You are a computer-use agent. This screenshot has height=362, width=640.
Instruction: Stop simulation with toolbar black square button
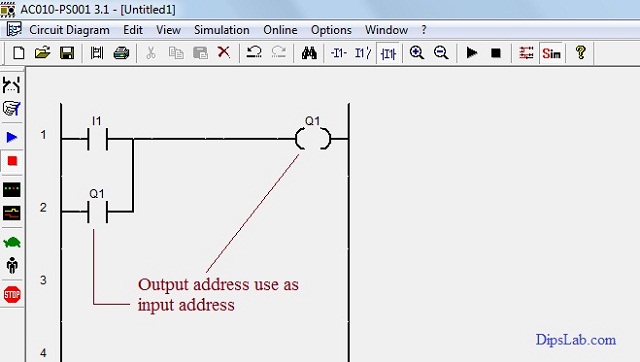tap(496, 53)
